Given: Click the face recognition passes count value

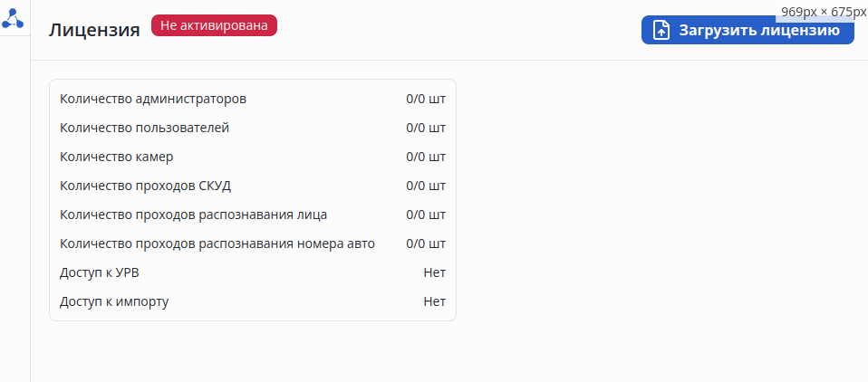Looking at the screenshot, I should pos(426,215).
